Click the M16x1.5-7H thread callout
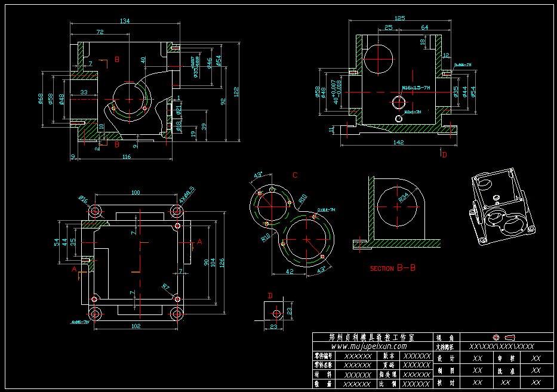 416,88
